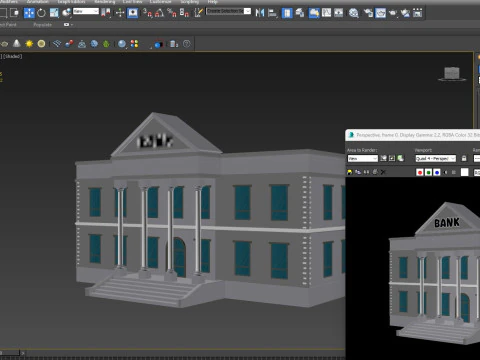This screenshot has width=480, height=360.
Task: Open the Layer Explorer
Action: click(x=300, y=13)
